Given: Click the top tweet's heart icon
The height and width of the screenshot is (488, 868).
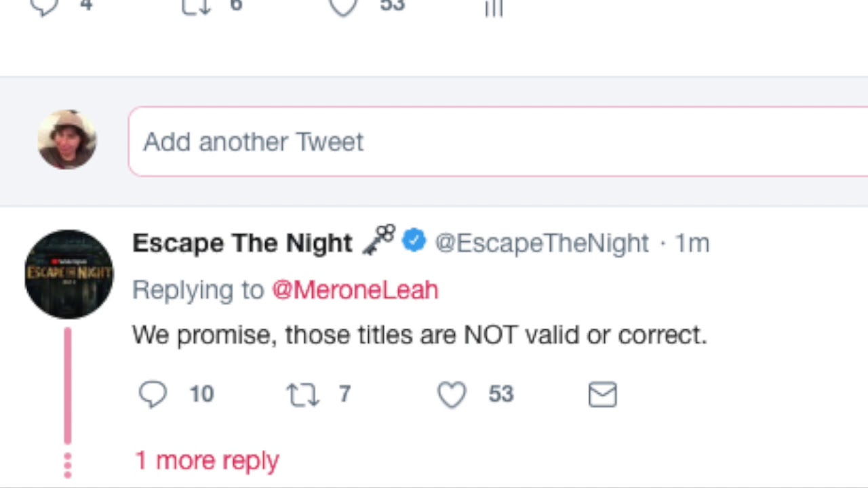Looking at the screenshot, I should (x=343, y=6).
